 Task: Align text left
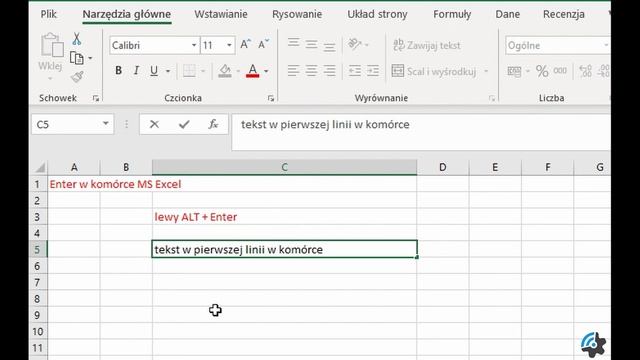(293, 71)
